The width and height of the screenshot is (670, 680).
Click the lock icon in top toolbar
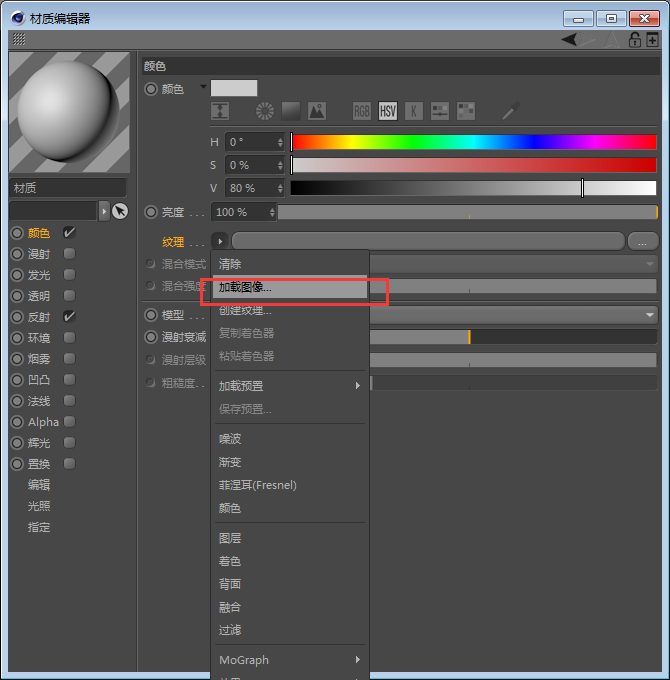(634, 40)
